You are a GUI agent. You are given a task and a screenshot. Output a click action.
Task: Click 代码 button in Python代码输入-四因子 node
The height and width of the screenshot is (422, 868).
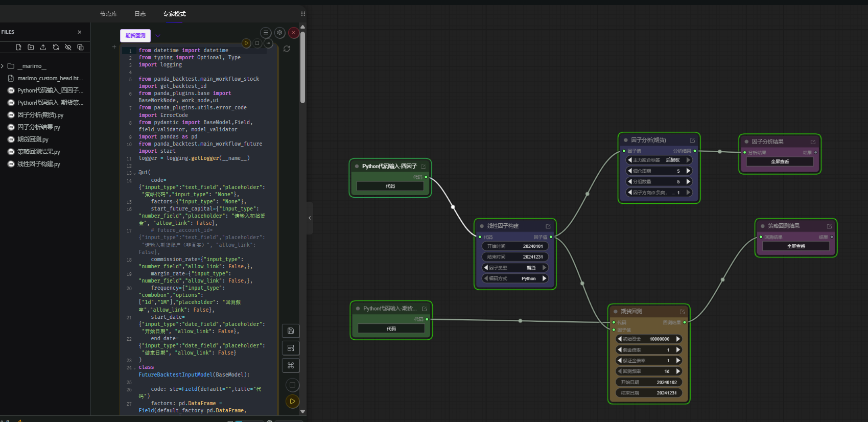click(x=390, y=186)
